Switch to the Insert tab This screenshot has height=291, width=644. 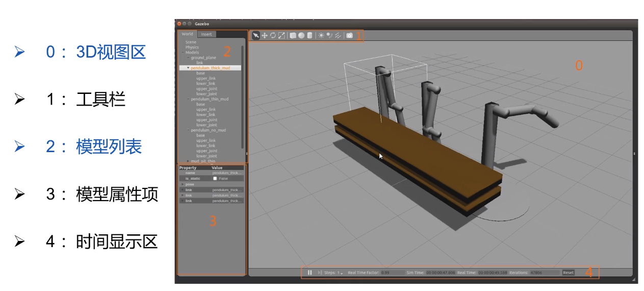(x=206, y=34)
